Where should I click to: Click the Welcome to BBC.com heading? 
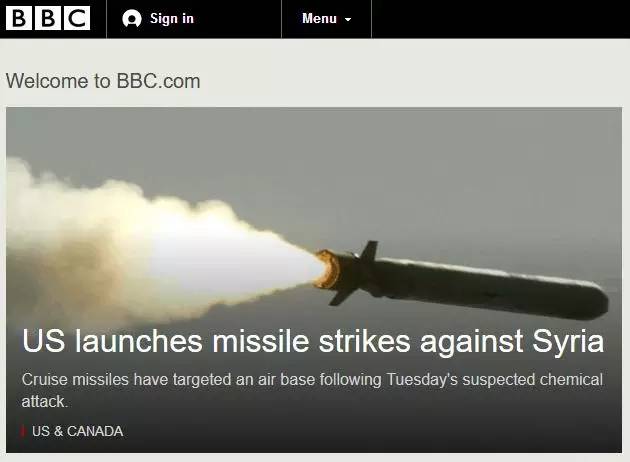[103, 81]
